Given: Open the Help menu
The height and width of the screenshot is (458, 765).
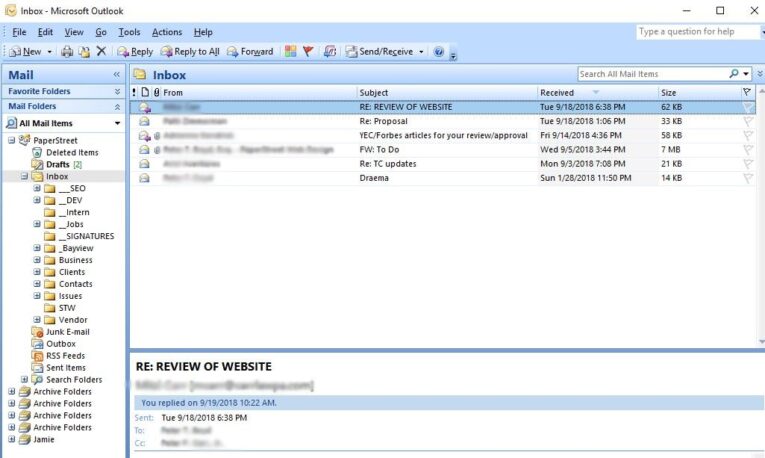Looking at the screenshot, I should coord(203,32).
